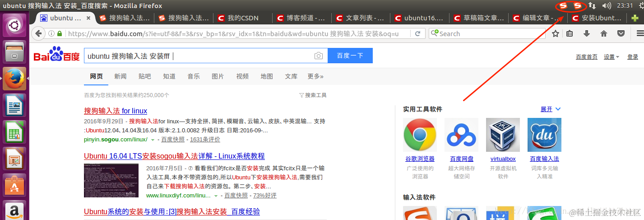Open the 23:31 clock in the top panel
This screenshot has width=644, height=220.
coord(625,6)
